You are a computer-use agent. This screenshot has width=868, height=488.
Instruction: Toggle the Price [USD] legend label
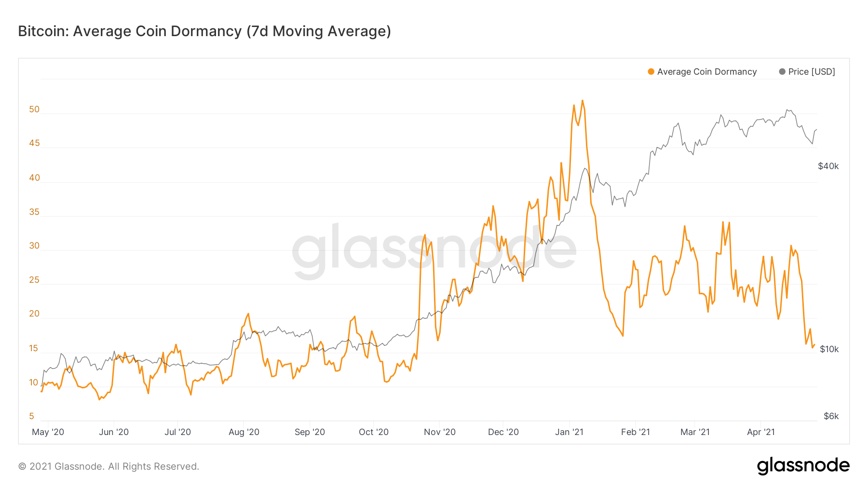[812, 72]
